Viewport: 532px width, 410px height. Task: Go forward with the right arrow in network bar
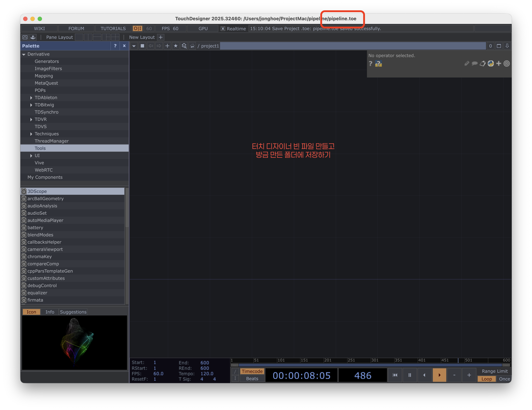[159, 46]
